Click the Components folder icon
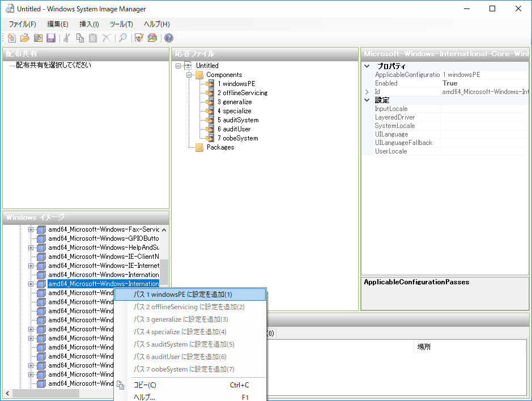532x401 pixels. click(x=199, y=75)
